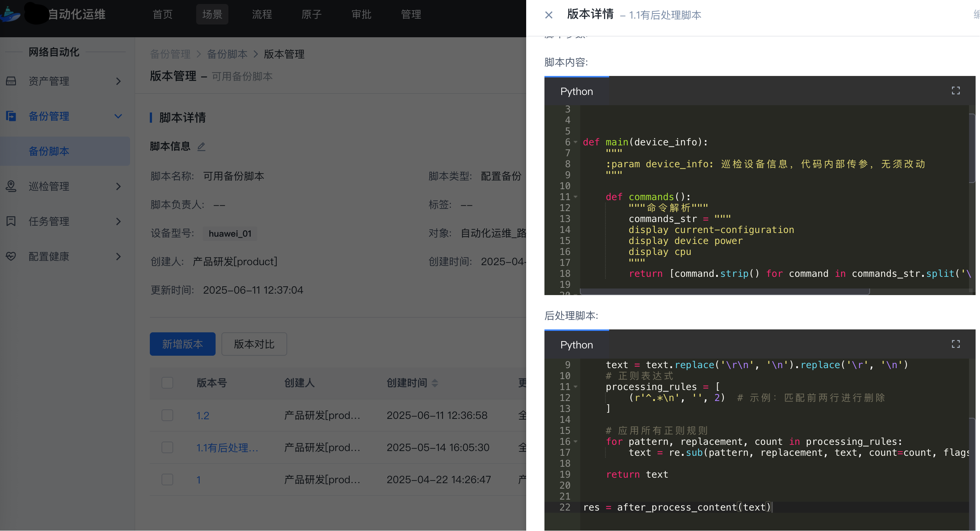Collapse the 备份管理 menu chevron
Screen dimensions: 980x531
(118, 116)
